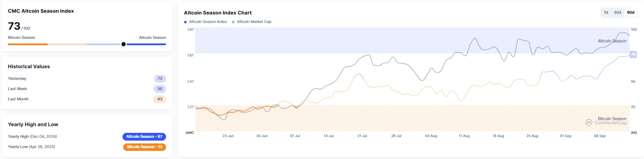644x159 pixels.
Task: Click the orange Bitcoin Season bar segment
Action: [x=28, y=44]
